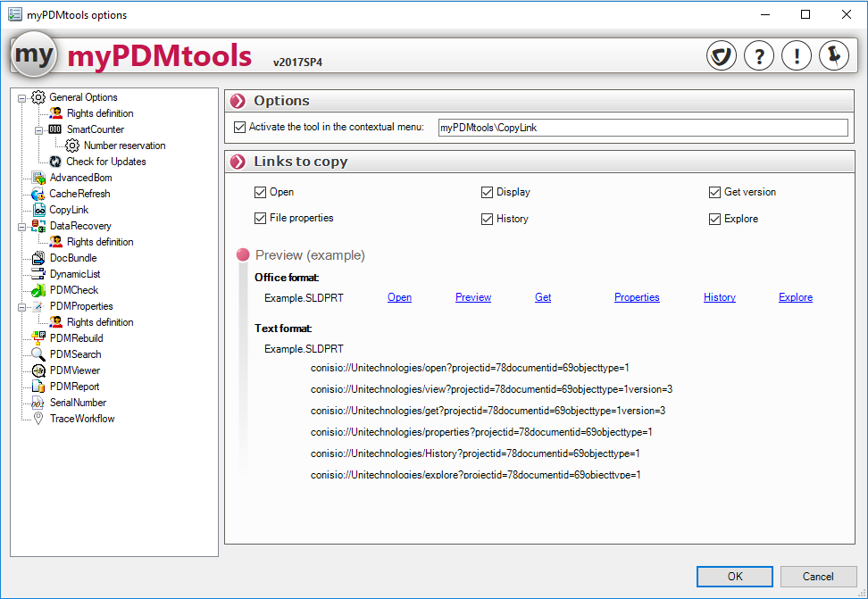Click the help question mark icon
The width and height of the screenshot is (868, 599).
759,56
